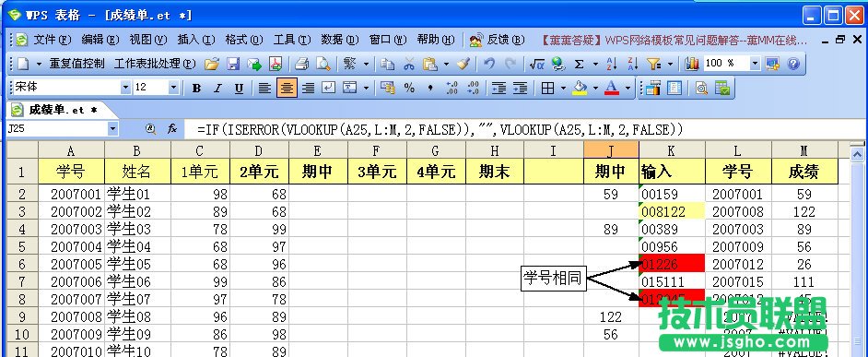Open the New document dropdown arrow
The width and height of the screenshot is (868, 357).
pyautogui.click(x=39, y=65)
